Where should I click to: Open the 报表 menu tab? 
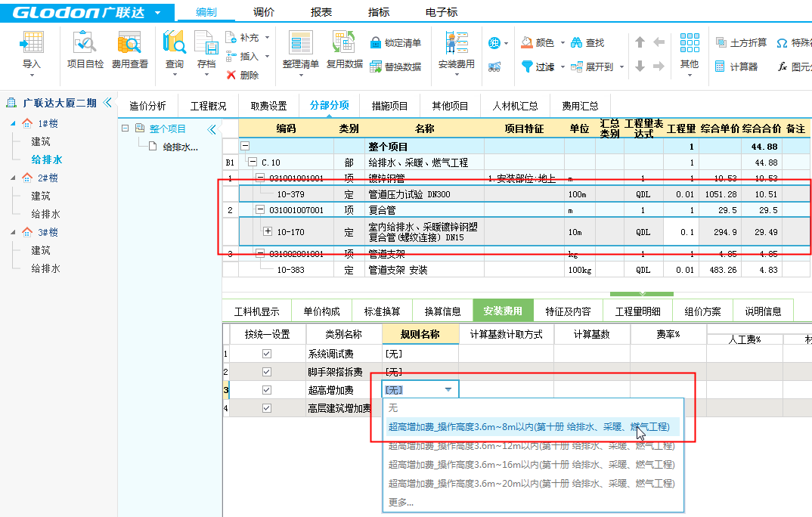(x=321, y=12)
